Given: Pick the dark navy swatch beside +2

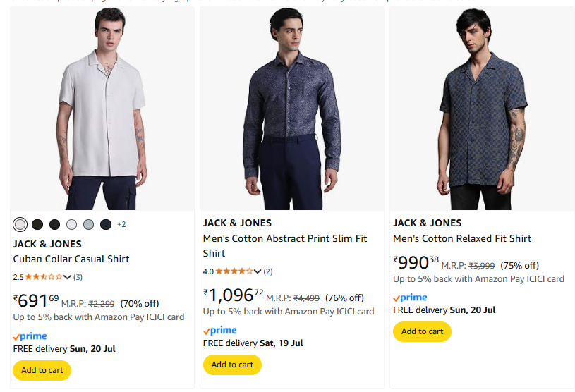Looking at the screenshot, I should pyautogui.click(x=106, y=224).
